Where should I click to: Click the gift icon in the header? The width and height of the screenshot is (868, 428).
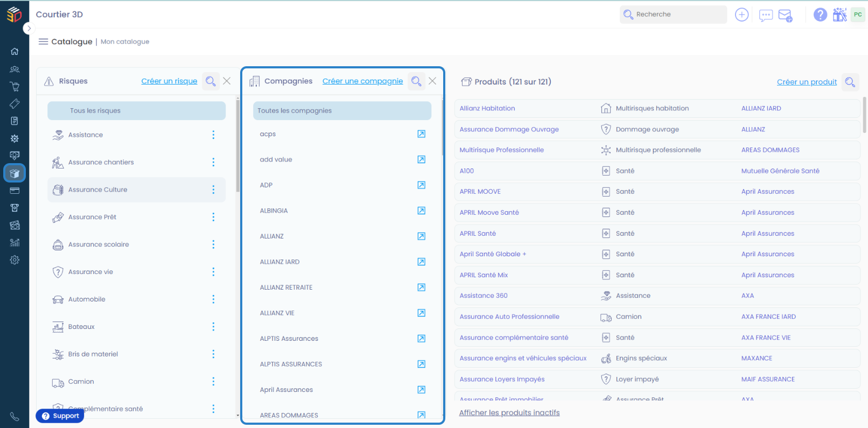(839, 15)
